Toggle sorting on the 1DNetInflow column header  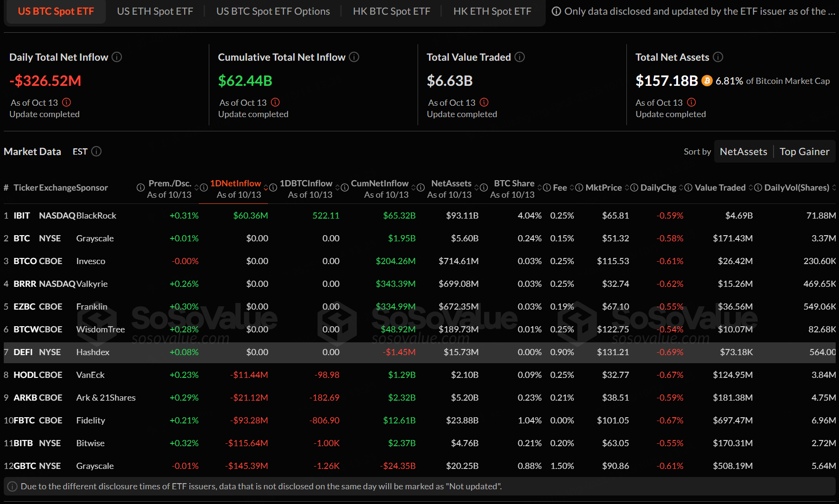pos(235,183)
